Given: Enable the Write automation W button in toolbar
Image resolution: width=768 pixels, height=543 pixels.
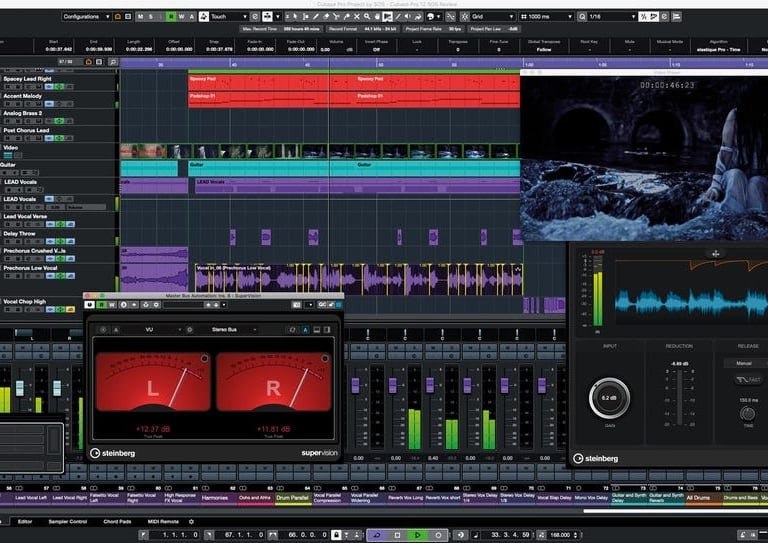Looking at the screenshot, I should (183, 17).
